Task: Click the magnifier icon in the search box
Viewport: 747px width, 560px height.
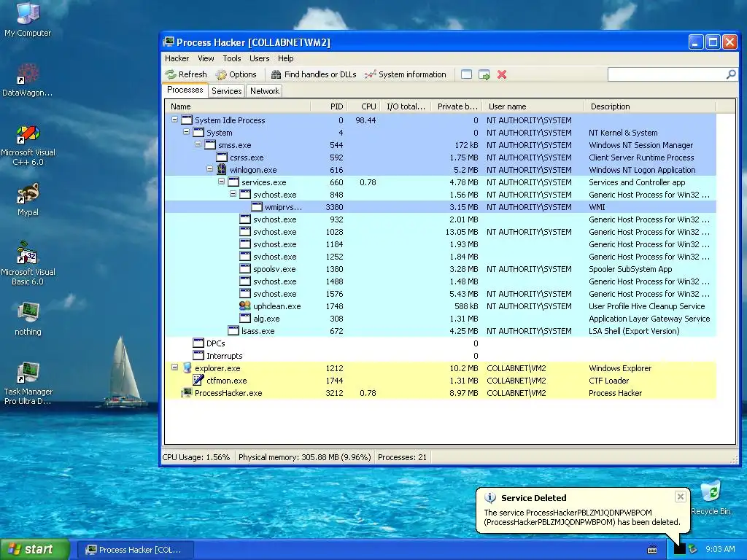Action: point(731,74)
